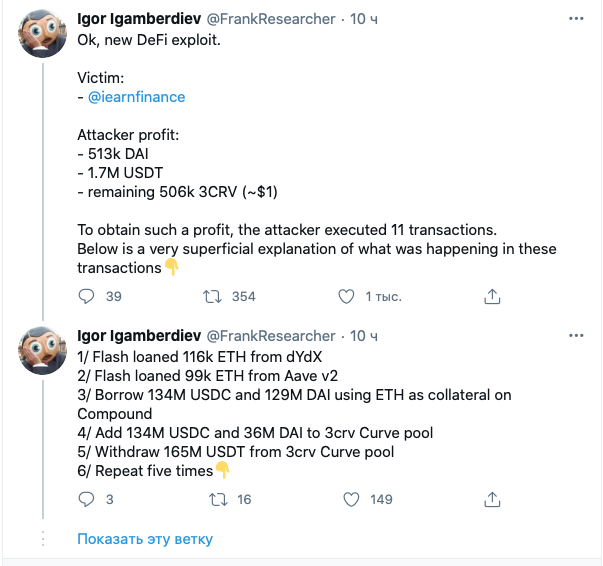Like the first tweet with 1 тыс. likes
The image size is (603, 566).
pyautogui.click(x=346, y=296)
